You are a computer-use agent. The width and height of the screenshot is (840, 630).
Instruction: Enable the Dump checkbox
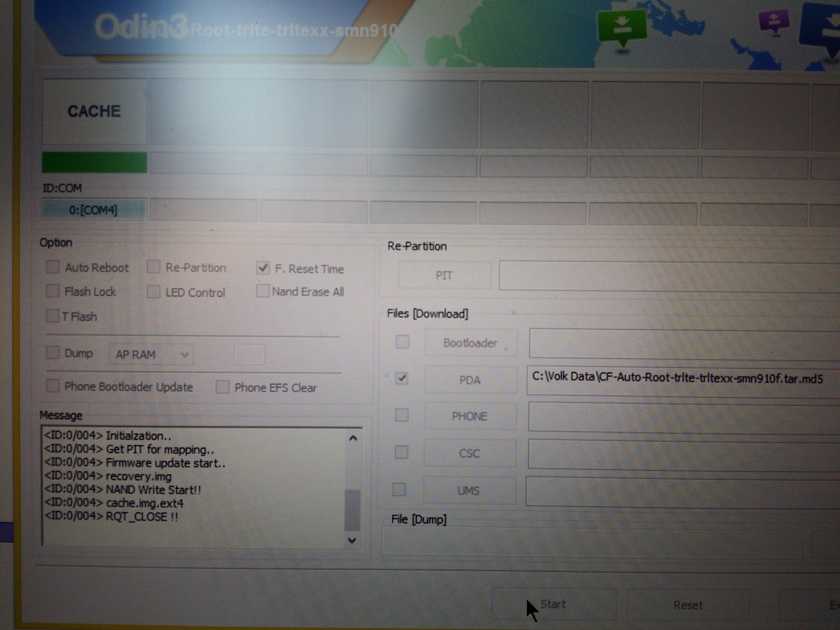click(x=52, y=352)
